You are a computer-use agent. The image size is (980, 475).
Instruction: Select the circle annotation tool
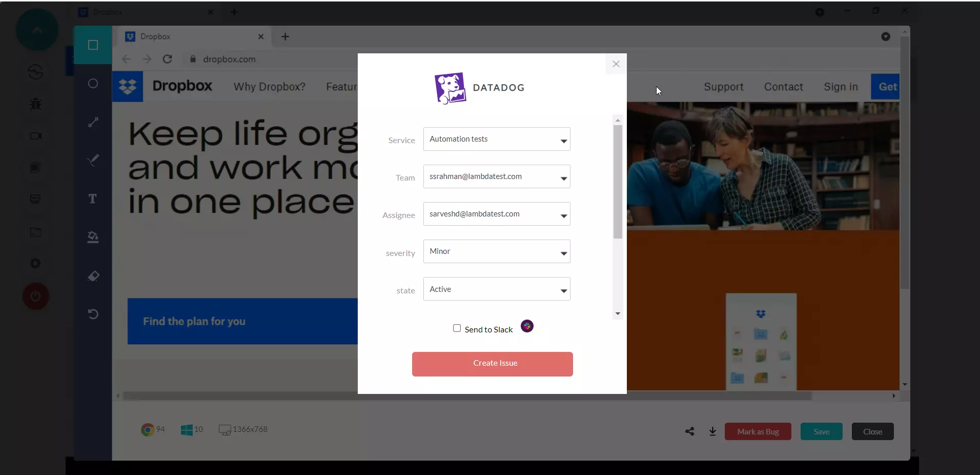pyautogui.click(x=93, y=84)
